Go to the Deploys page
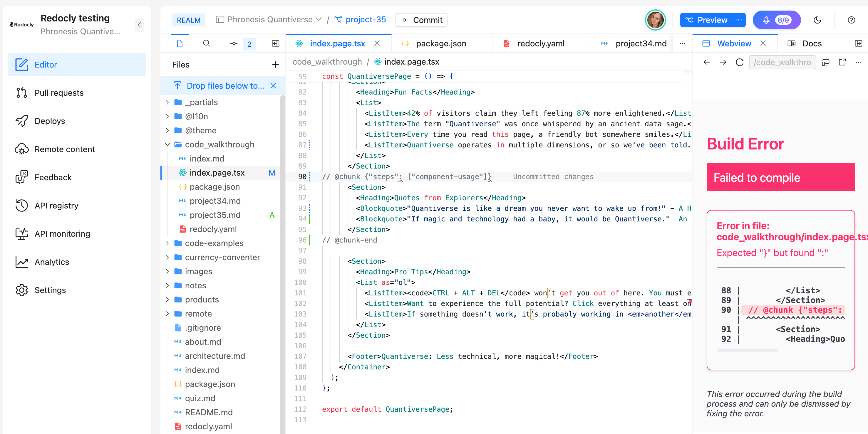The height and width of the screenshot is (434, 868). (x=77, y=121)
